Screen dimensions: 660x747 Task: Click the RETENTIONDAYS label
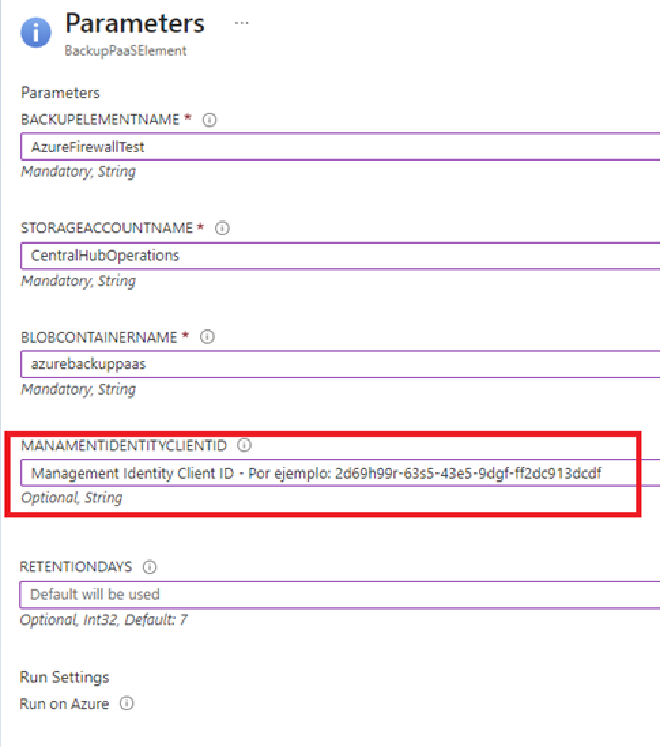click(x=76, y=566)
